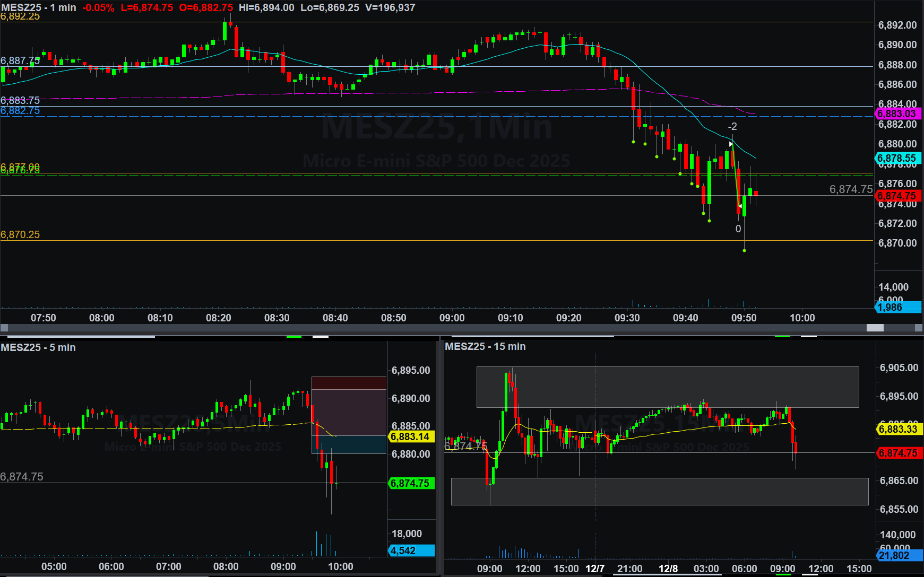The height and width of the screenshot is (577, 924).
Task: Select the lower gray zone rectangle on the 15 min chart
Action: (659, 491)
